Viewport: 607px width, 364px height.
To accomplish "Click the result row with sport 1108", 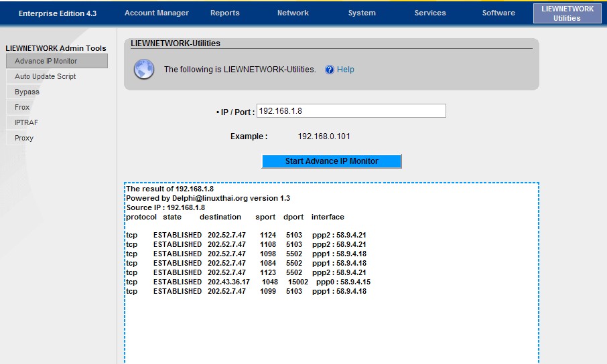I will (246, 244).
